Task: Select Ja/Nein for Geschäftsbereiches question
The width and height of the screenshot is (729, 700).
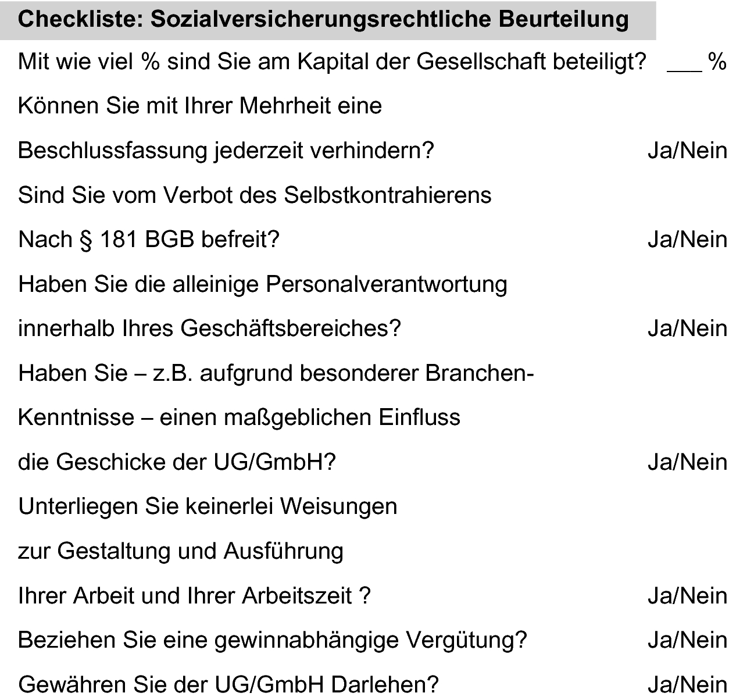Action: pos(687,328)
